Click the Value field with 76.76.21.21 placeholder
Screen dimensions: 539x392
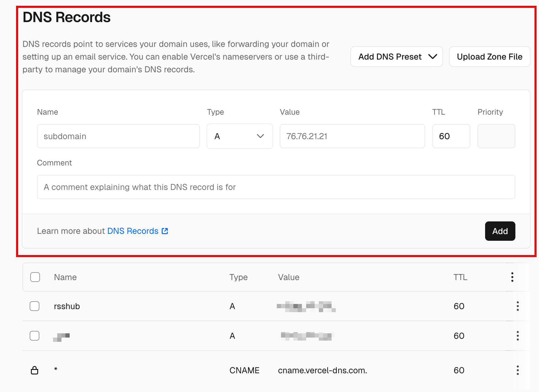tap(352, 136)
